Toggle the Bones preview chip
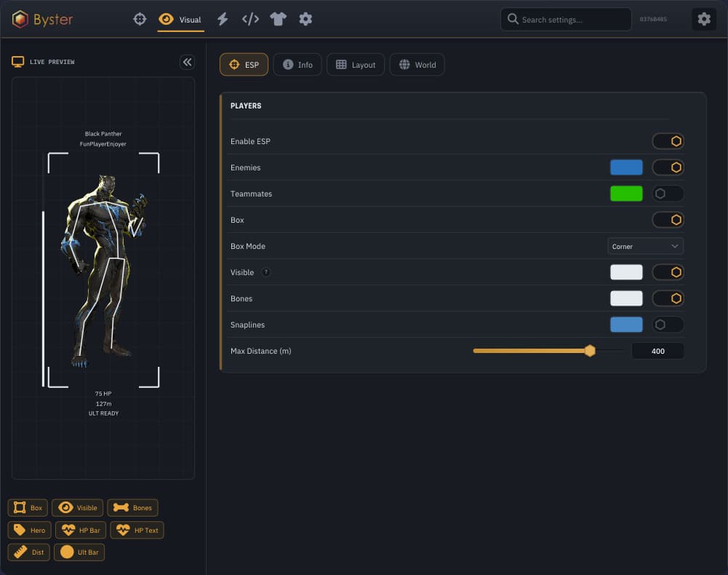728x575 pixels. pyautogui.click(x=133, y=507)
